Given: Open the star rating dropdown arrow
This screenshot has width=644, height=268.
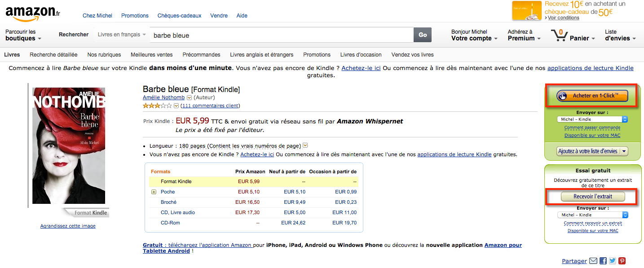Looking at the screenshot, I should [176, 106].
